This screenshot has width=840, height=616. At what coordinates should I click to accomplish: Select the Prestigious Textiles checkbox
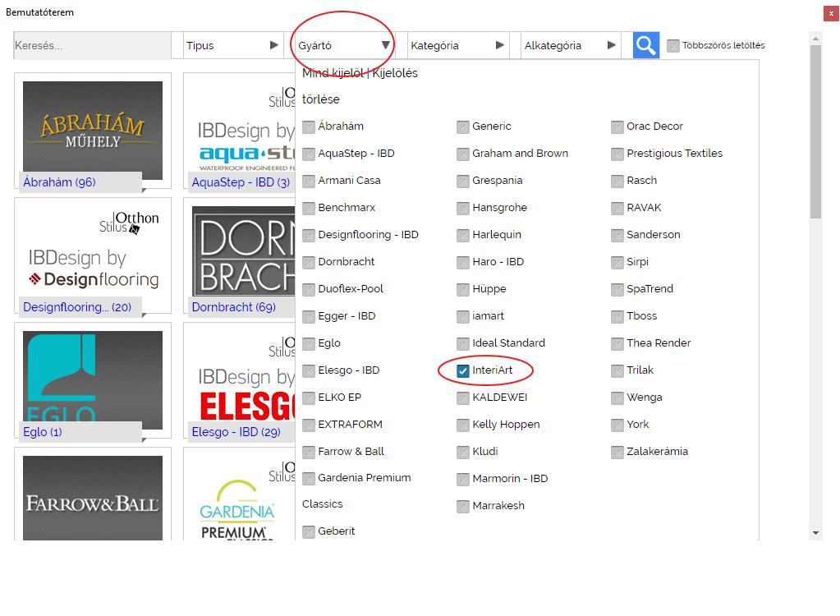(617, 154)
